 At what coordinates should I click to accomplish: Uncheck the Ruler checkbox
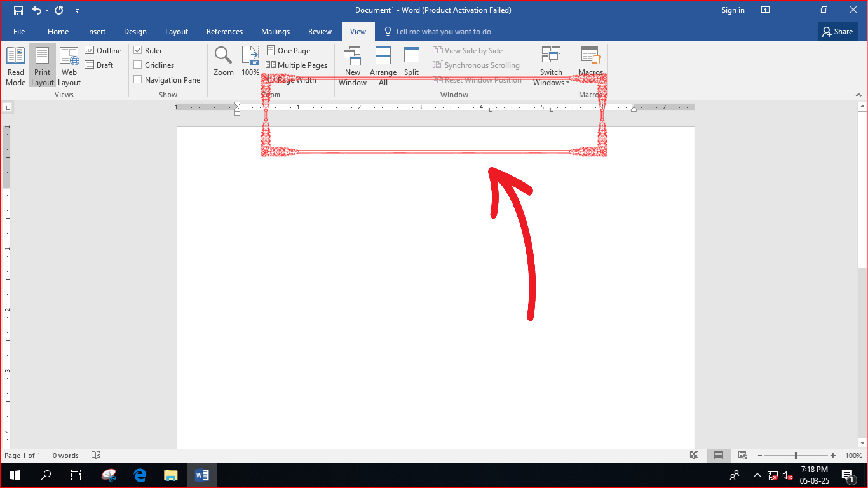[x=137, y=51]
